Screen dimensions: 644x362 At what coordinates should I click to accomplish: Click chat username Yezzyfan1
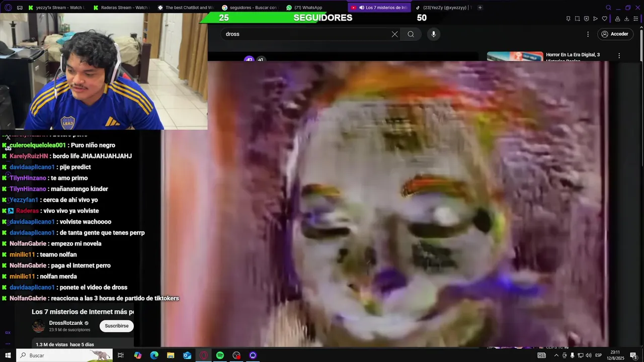(x=24, y=200)
